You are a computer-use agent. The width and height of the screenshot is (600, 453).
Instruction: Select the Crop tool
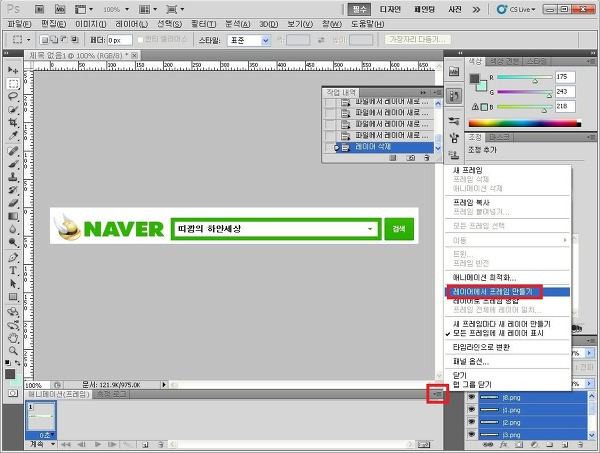(13, 122)
